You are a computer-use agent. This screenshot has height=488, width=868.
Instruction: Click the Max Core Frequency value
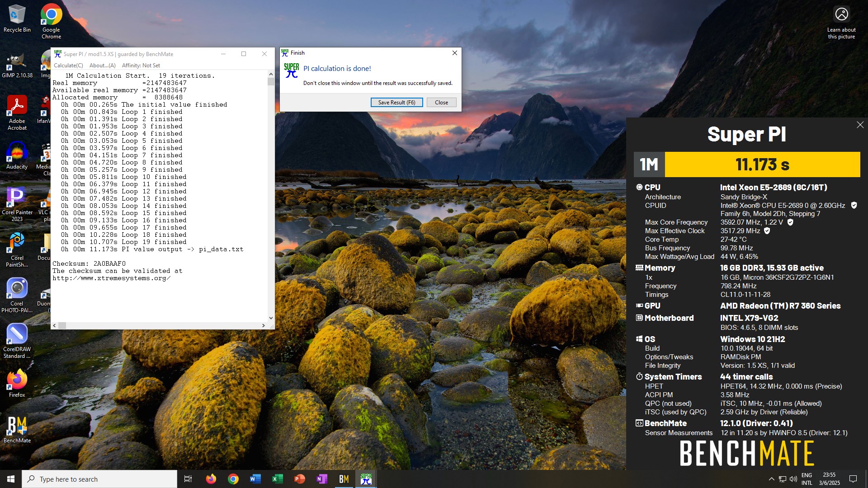point(751,222)
